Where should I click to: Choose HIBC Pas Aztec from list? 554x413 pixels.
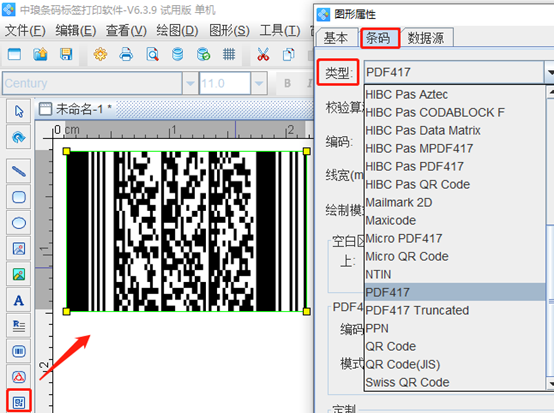[455, 94]
